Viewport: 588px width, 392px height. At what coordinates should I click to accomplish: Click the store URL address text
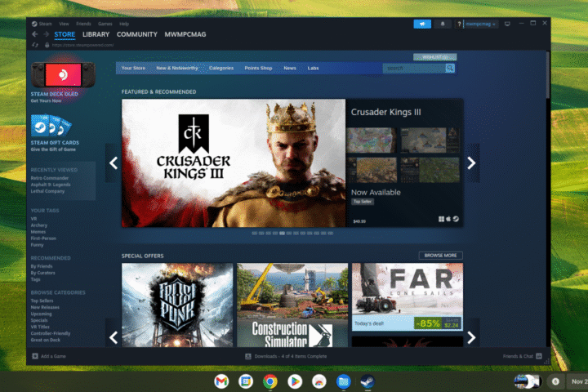click(82, 45)
